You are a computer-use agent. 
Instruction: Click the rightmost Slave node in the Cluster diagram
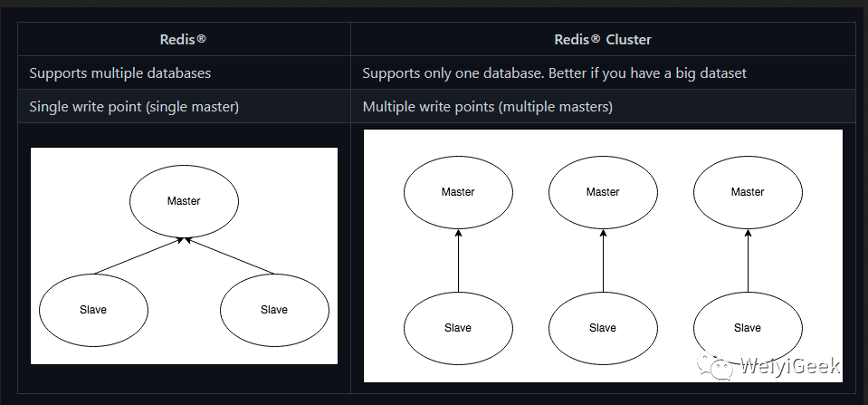pos(748,327)
